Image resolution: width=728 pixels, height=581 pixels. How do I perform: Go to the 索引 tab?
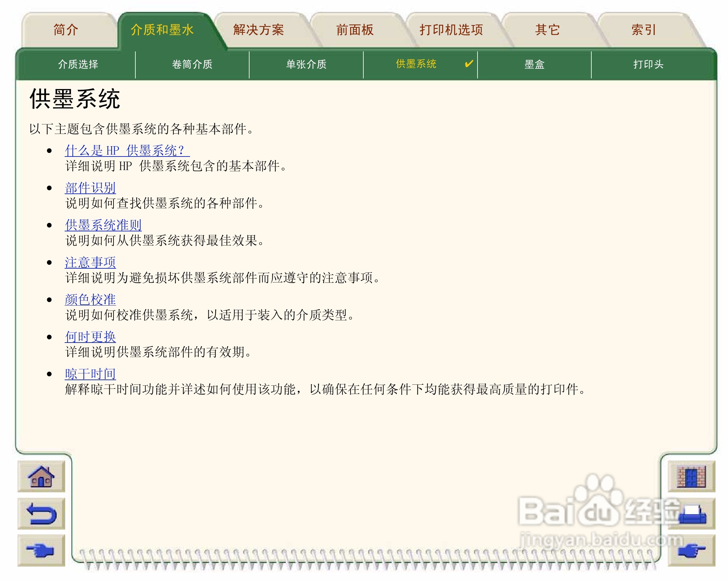[x=643, y=30]
